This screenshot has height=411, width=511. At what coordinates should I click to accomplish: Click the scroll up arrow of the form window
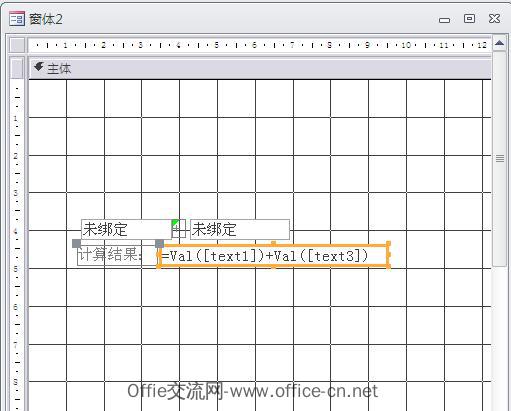499,43
